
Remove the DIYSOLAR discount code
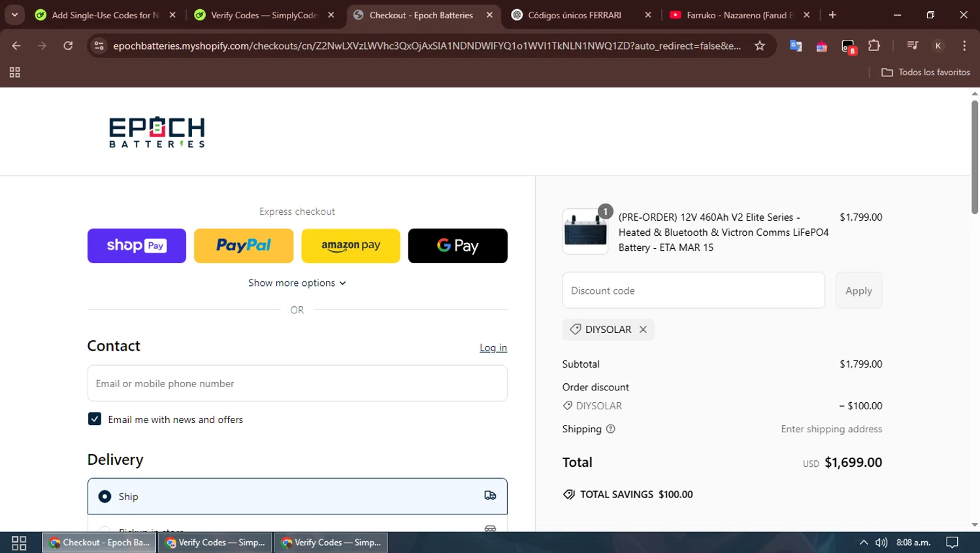click(x=644, y=330)
